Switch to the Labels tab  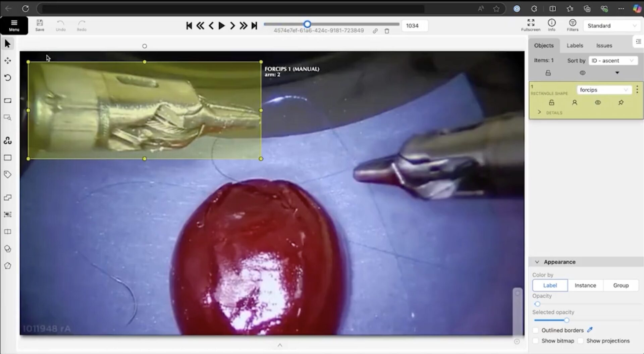click(x=575, y=46)
